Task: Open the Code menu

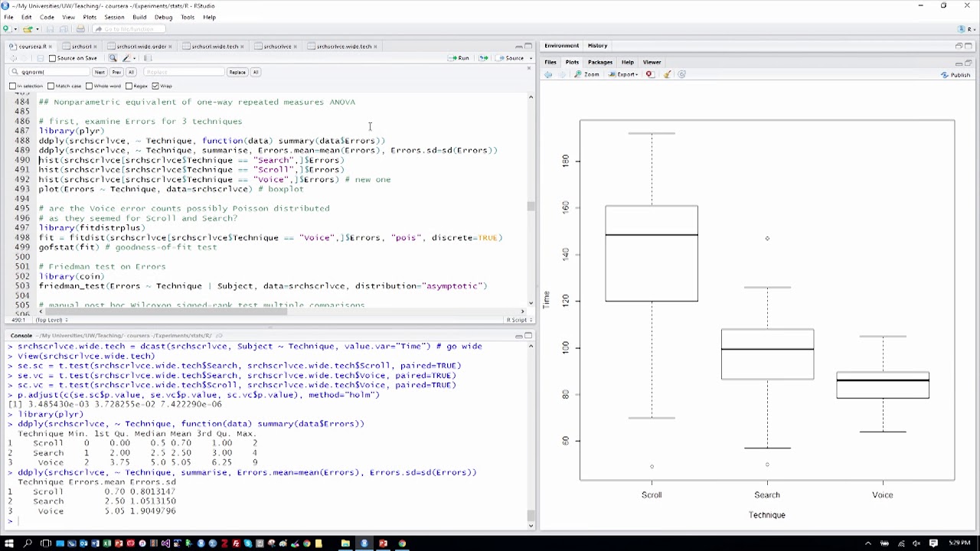Action: (47, 17)
